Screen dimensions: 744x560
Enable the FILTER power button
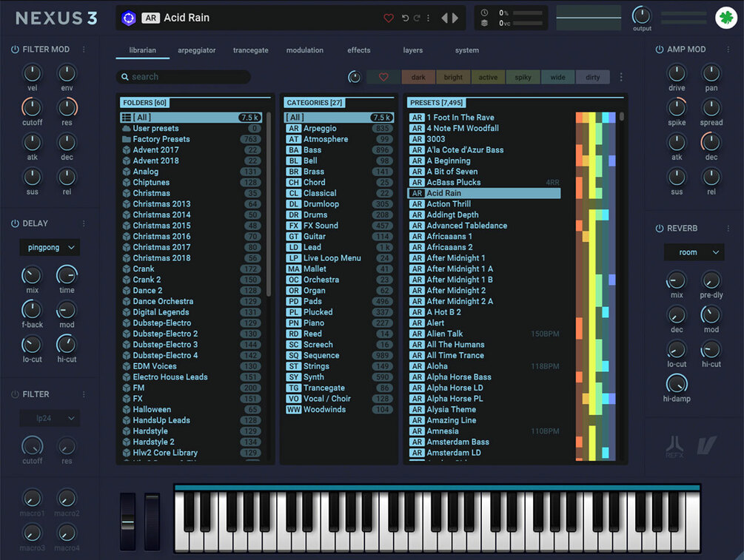pos(16,394)
